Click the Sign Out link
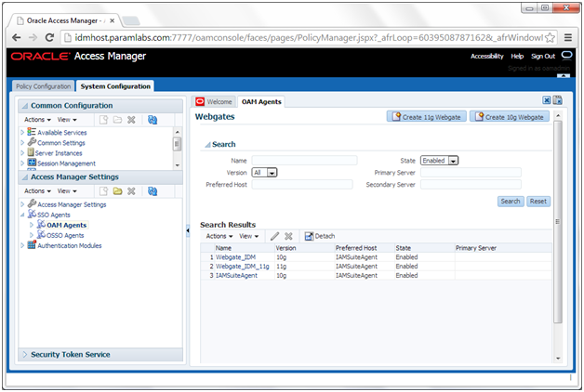 [543, 56]
